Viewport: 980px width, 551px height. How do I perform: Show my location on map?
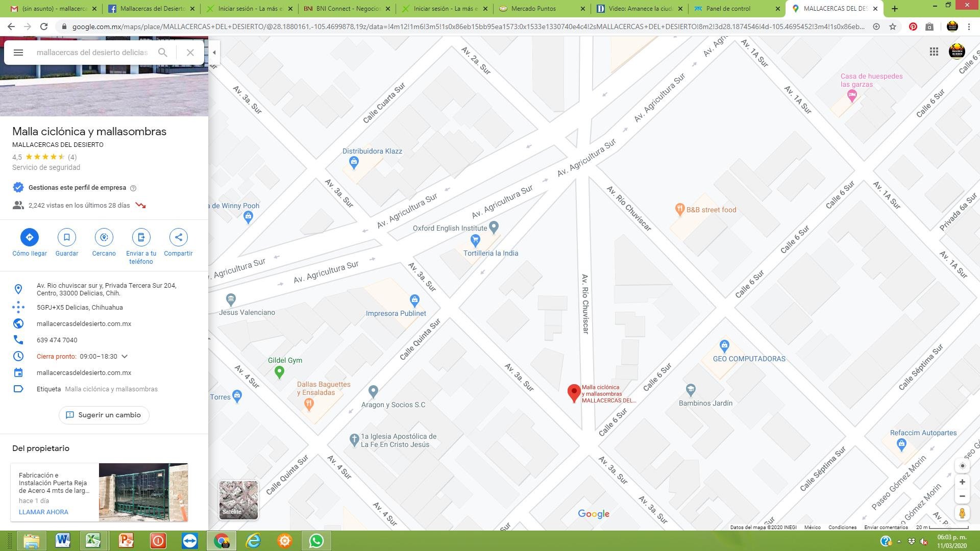963,466
